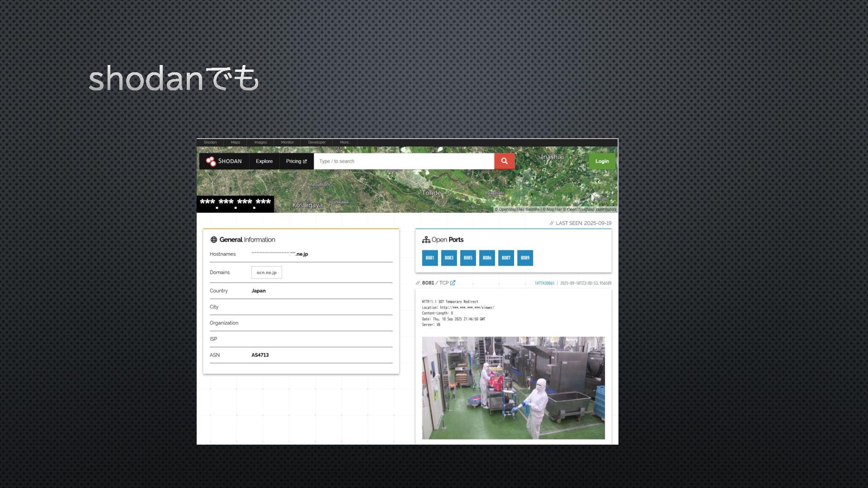This screenshot has width=868, height=488.
Task: Click the OpenStreetMap contributors attribution
Action: point(591,209)
